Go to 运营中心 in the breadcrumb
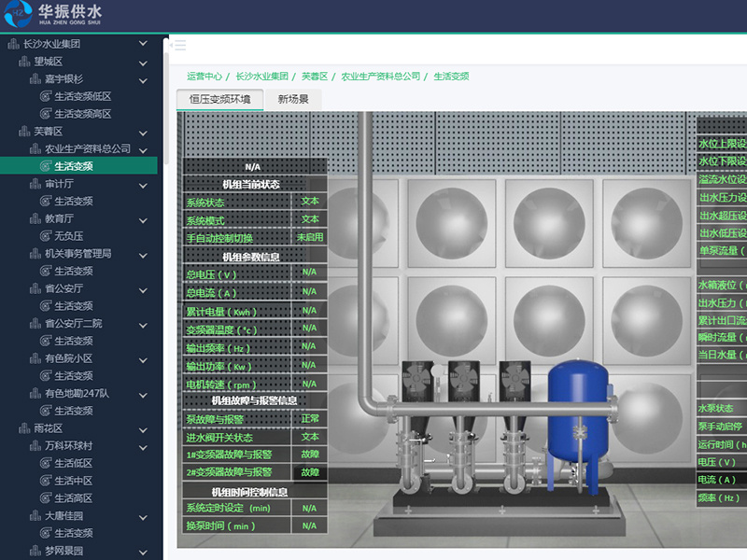The image size is (747, 560). [204, 77]
